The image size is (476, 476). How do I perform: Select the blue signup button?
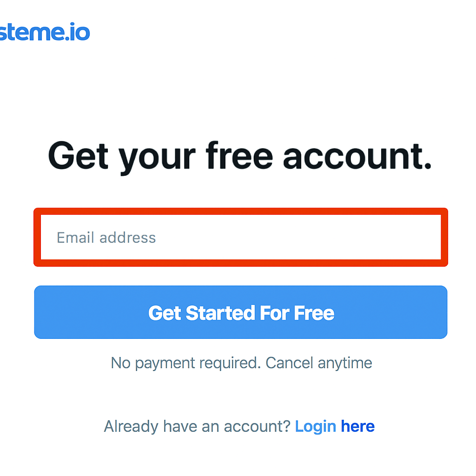[241, 312]
